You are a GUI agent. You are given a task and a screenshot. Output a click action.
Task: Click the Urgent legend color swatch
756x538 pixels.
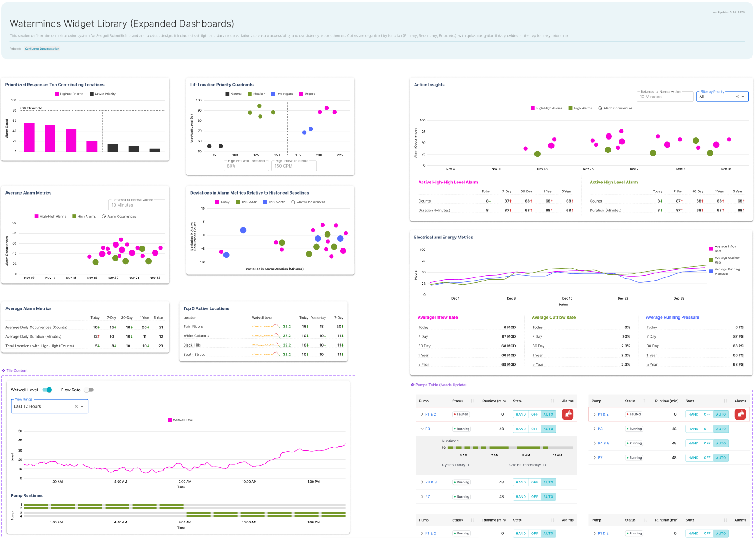[x=301, y=94]
